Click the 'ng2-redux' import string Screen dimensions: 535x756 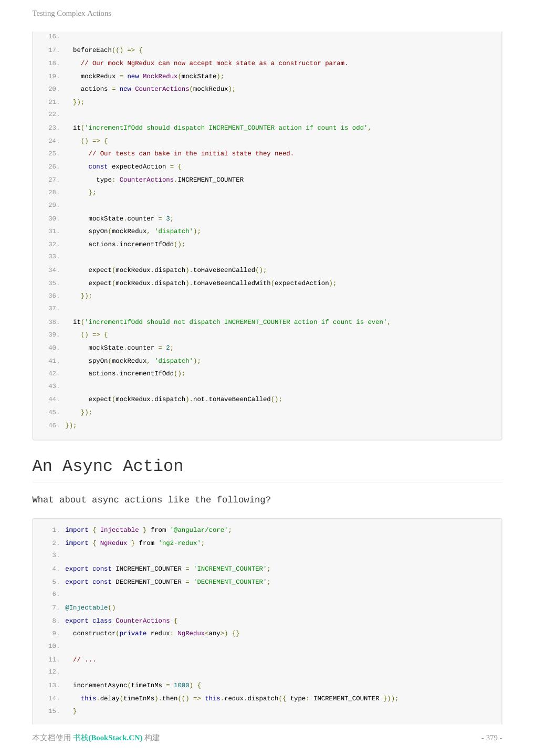181,543
